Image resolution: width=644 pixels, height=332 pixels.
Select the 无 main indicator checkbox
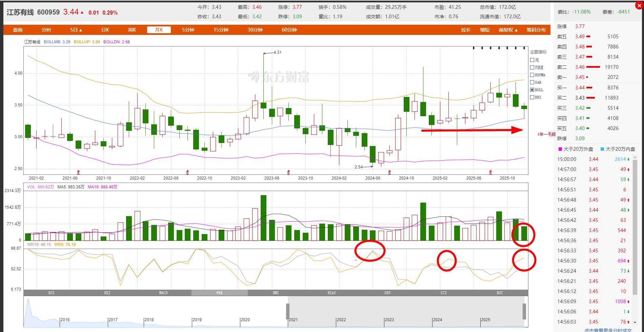click(x=532, y=60)
